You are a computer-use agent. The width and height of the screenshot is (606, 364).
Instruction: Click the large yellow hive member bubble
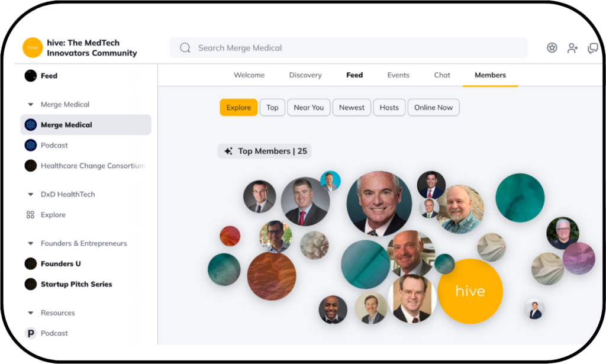point(470,291)
